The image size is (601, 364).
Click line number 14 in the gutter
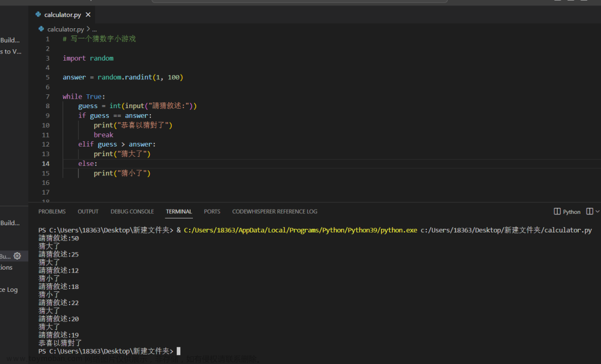coord(46,163)
